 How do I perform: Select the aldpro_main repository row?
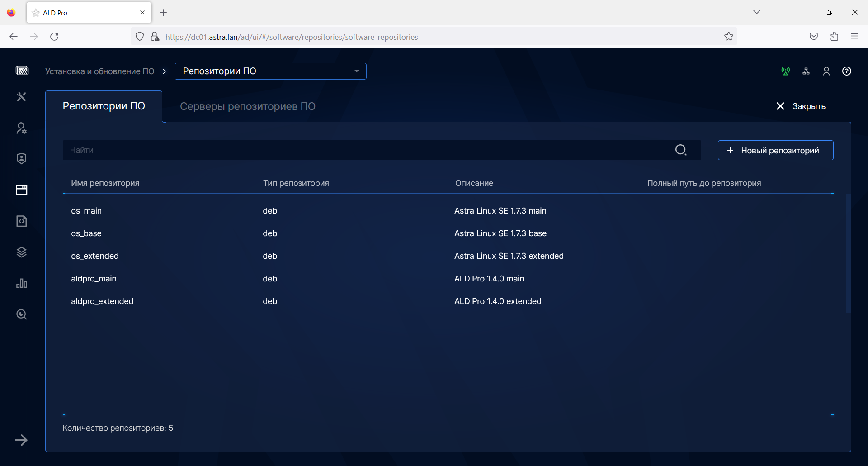point(448,279)
